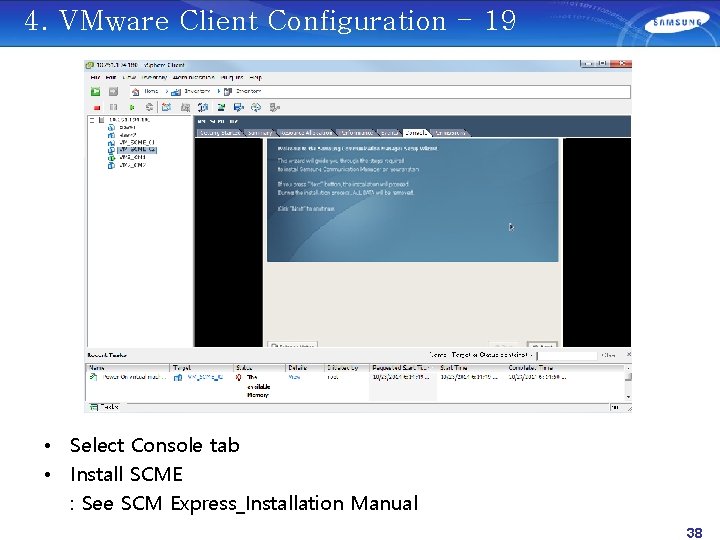Click the Recent Tasks list scrollbar

point(628,382)
